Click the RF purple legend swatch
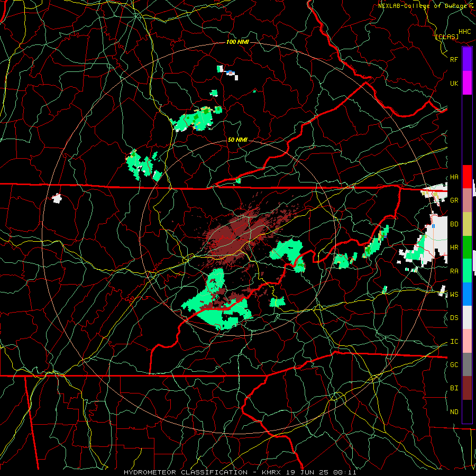The width and height of the screenshot is (476, 476). [x=467, y=59]
